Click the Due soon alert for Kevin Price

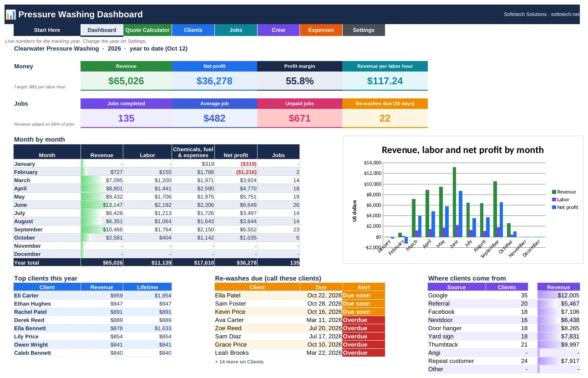(x=364, y=312)
